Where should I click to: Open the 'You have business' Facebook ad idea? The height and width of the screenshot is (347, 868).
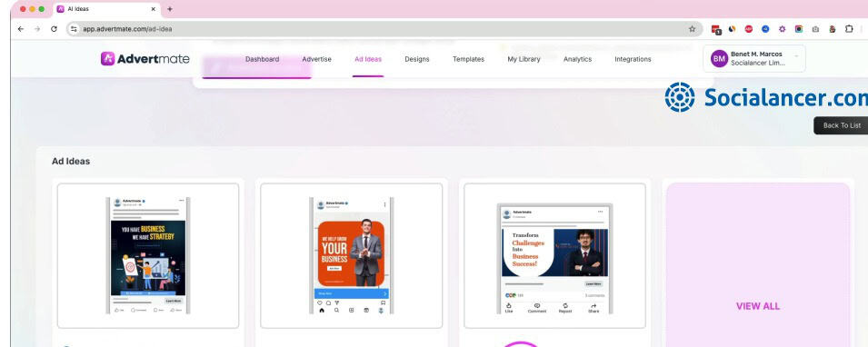tap(148, 255)
